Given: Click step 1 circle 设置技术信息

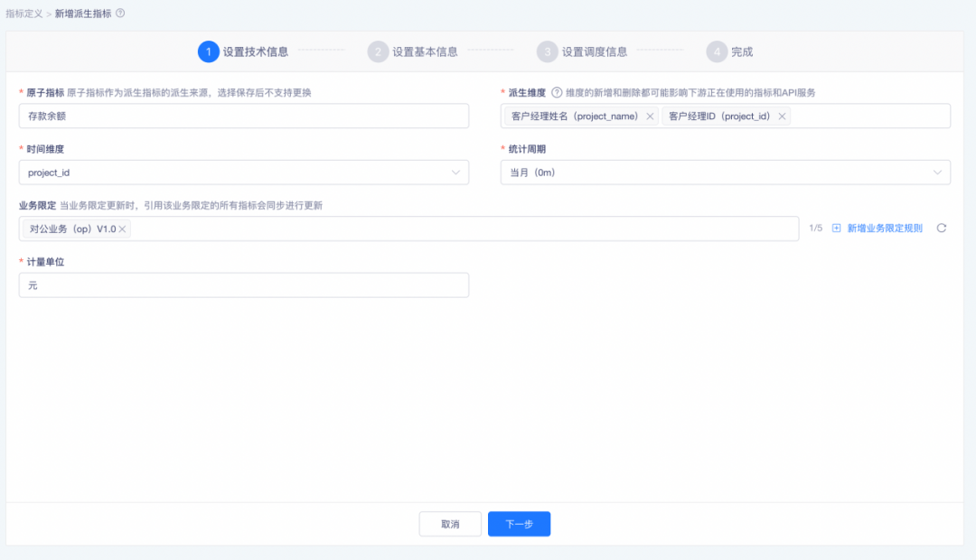Looking at the screenshot, I should tap(209, 51).
